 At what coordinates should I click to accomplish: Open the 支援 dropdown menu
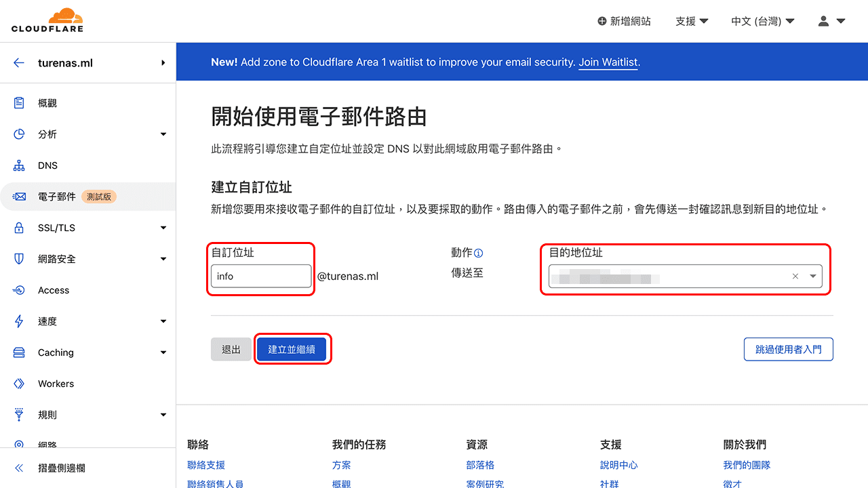coord(691,21)
